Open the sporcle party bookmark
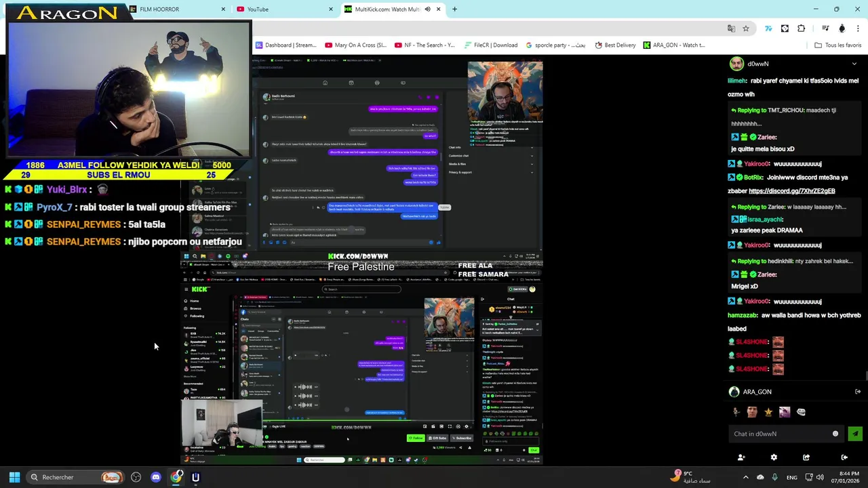868x488 pixels. (x=555, y=45)
